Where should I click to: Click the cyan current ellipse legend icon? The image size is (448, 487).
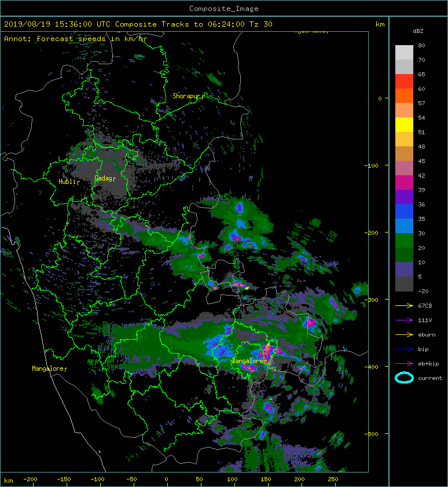pyautogui.click(x=404, y=378)
